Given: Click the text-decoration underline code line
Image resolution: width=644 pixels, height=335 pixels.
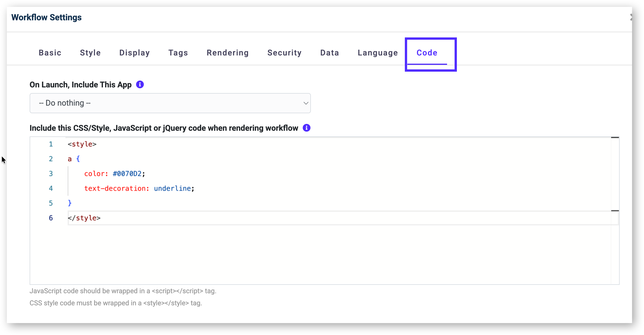Looking at the screenshot, I should 139,188.
